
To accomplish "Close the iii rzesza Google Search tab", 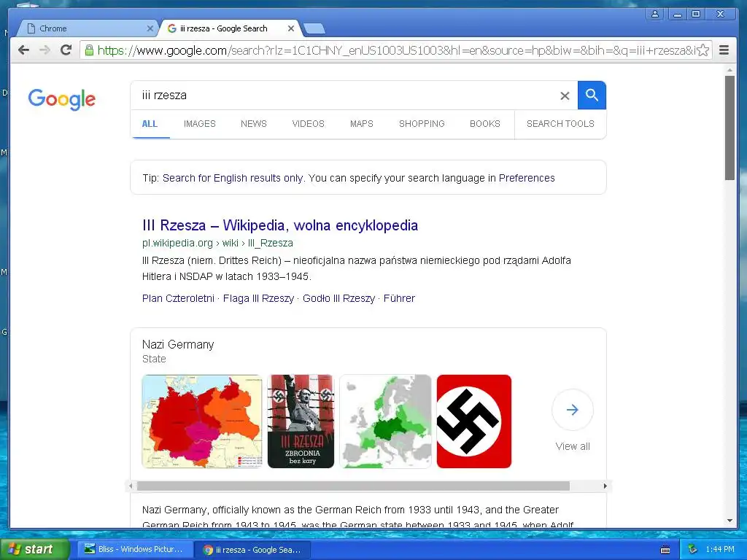I will pos(290,28).
